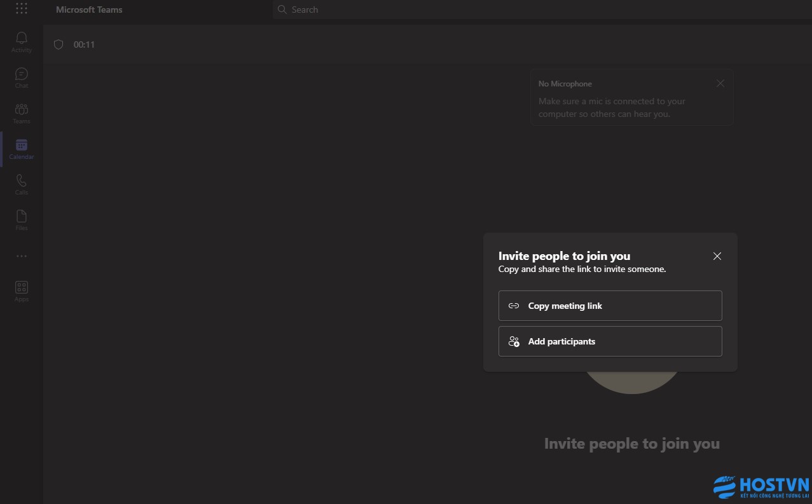The image size is (812, 504).
Task: Click the meeting shield security icon
Action: pos(58,44)
